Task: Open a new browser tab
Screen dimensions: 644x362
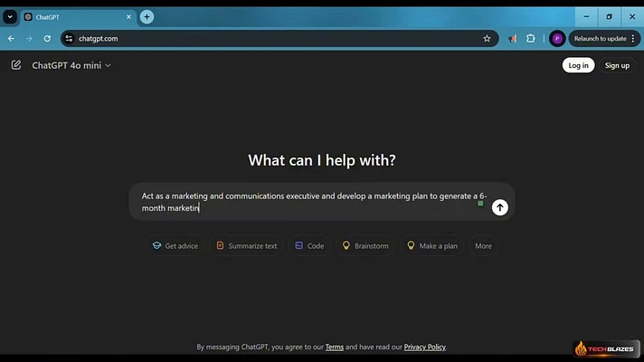Action: (147, 17)
